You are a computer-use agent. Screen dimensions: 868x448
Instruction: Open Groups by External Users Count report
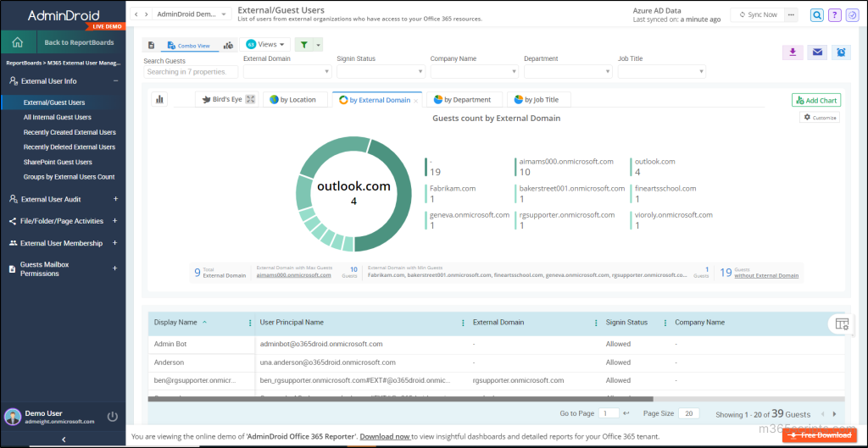coord(70,177)
